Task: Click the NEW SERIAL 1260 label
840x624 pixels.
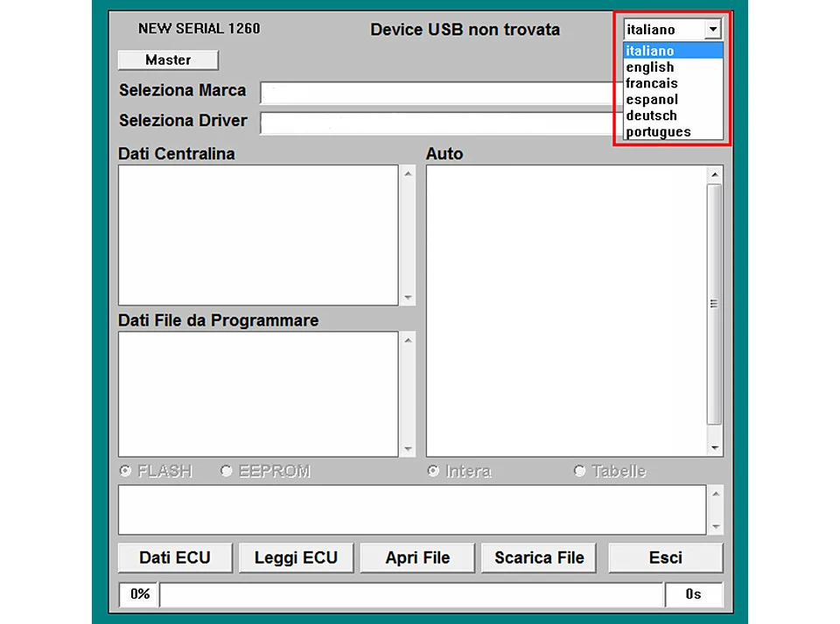Action: (199, 28)
